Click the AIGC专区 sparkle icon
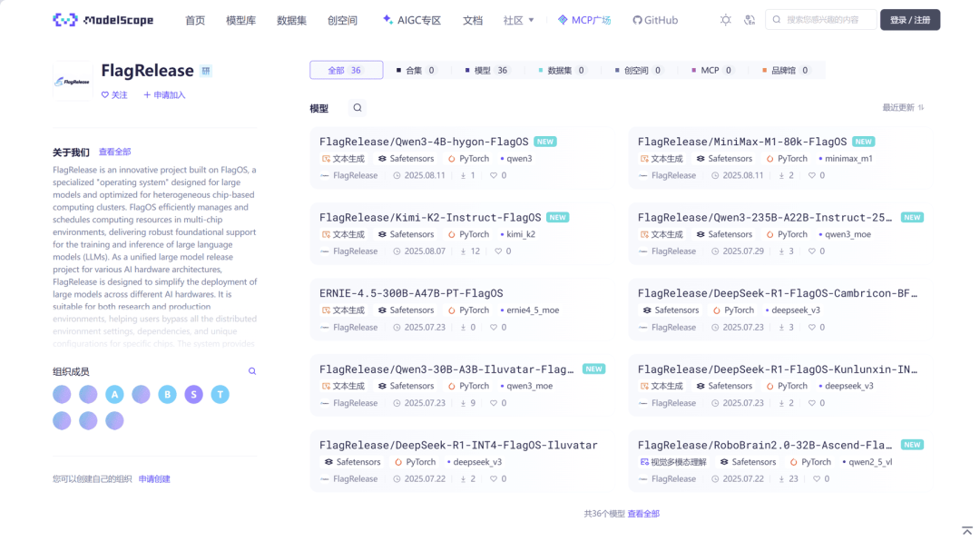This screenshot has width=980, height=551. pyautogui.click(x=387, y=19)
